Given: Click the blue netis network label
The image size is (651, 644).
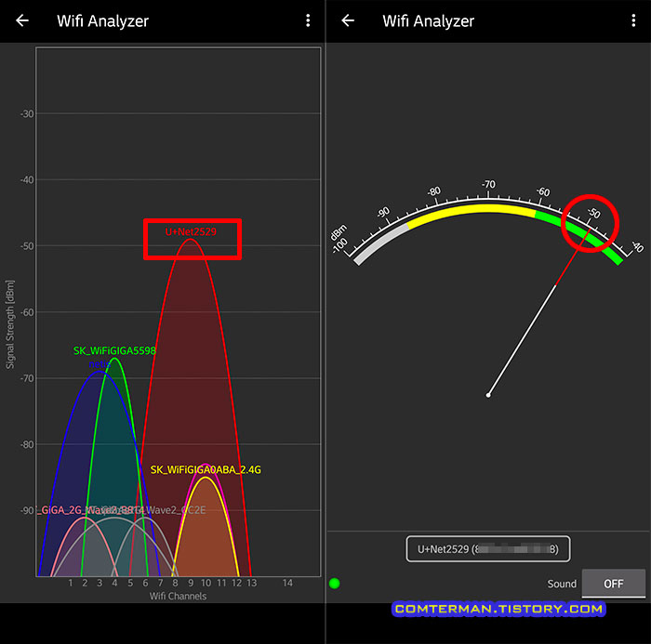Looking at the screenshot, I should click(x=100, y=364).
